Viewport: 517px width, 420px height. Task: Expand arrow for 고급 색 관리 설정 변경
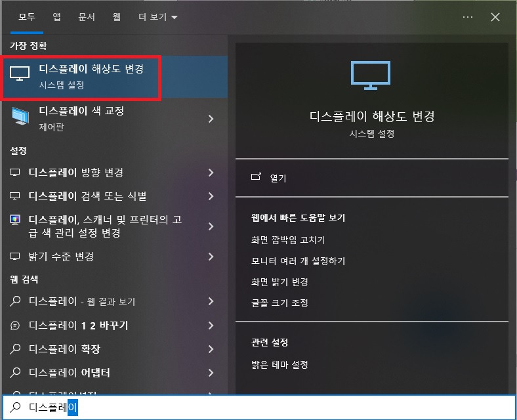pyautogui.click(x=211, y=226)
